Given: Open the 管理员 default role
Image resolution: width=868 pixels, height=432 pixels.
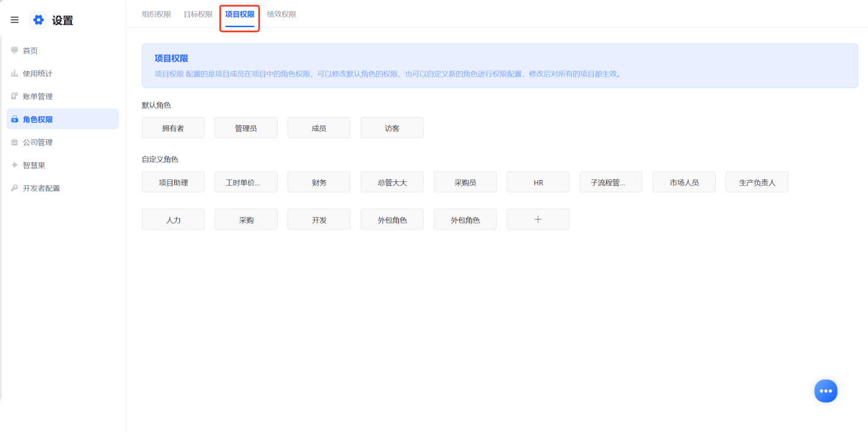Looking at the screenshot, I should click(x=246, y=128).
